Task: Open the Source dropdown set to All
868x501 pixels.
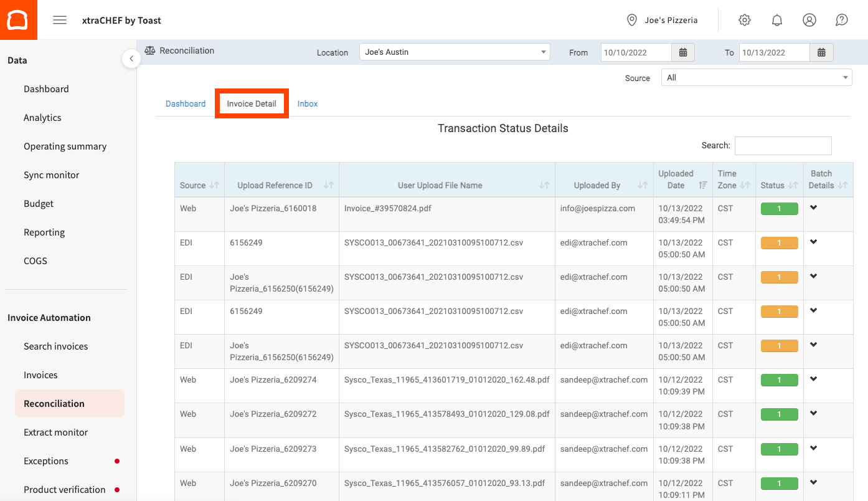Action: pos(756,77)
